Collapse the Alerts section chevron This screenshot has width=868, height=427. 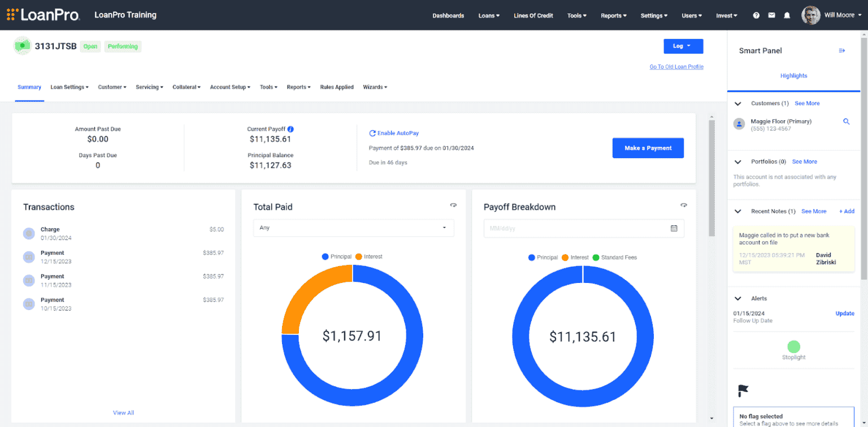click(x=737, y=298)
